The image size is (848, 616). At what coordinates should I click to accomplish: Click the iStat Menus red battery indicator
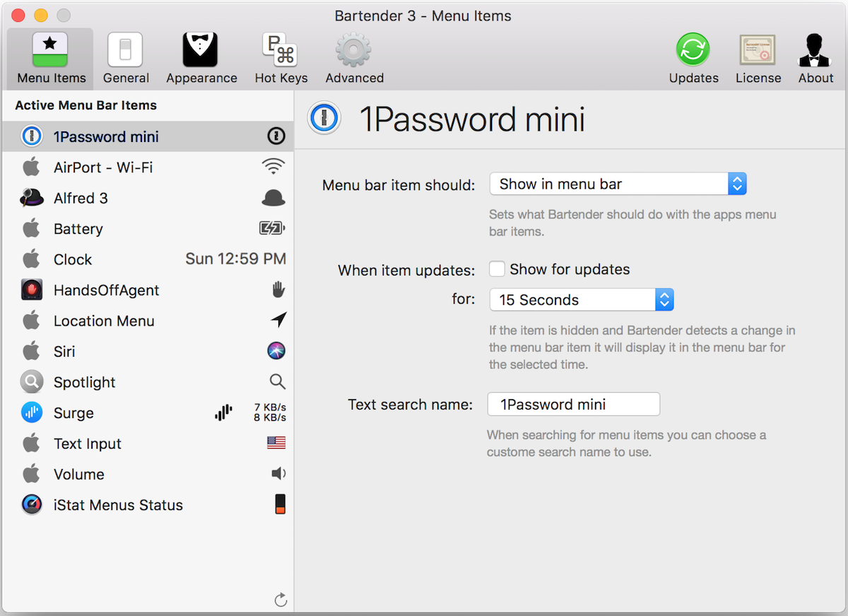point(281,504)
